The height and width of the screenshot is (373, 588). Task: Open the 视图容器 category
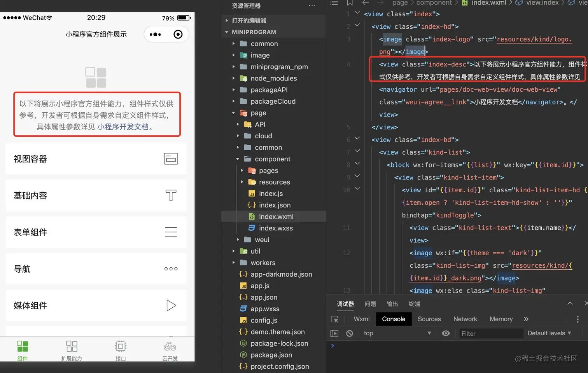(x=96, y=159)
